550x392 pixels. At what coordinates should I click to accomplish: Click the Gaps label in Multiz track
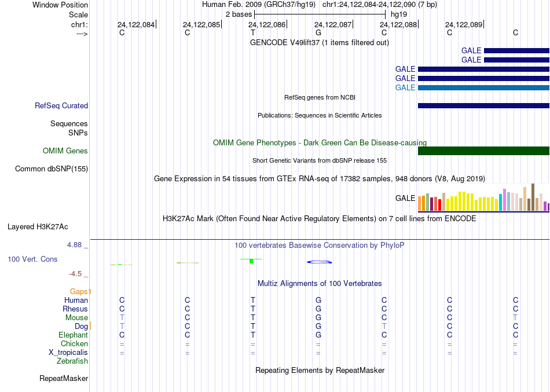point(79,291)
